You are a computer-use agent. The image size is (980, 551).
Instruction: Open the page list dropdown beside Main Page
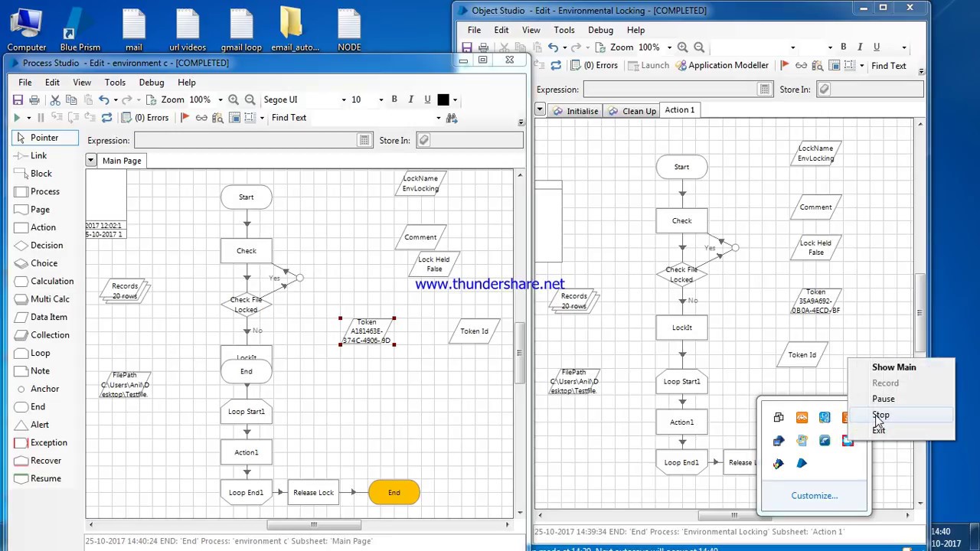[x=90, y=161]
